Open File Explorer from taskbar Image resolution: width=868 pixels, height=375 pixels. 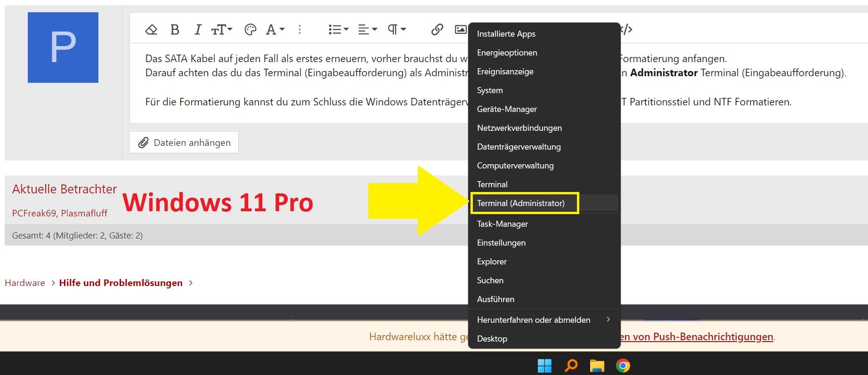click(597, 366)
